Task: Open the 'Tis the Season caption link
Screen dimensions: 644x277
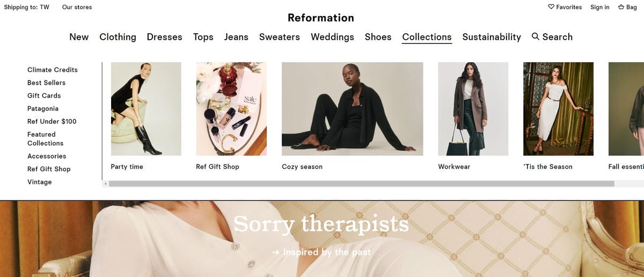Action: pos(548,167)
